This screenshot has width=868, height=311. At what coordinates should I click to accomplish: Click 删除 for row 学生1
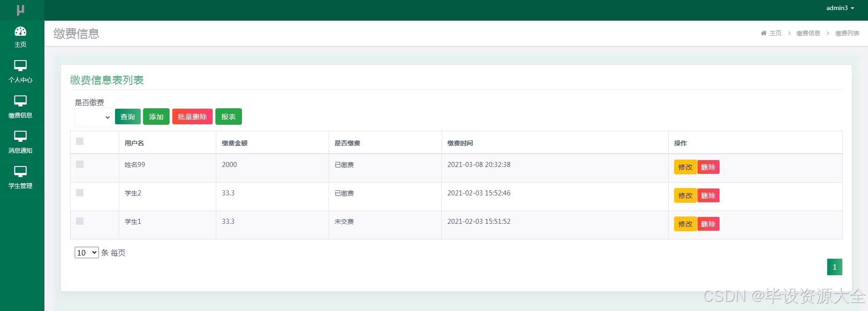point(709,224)
